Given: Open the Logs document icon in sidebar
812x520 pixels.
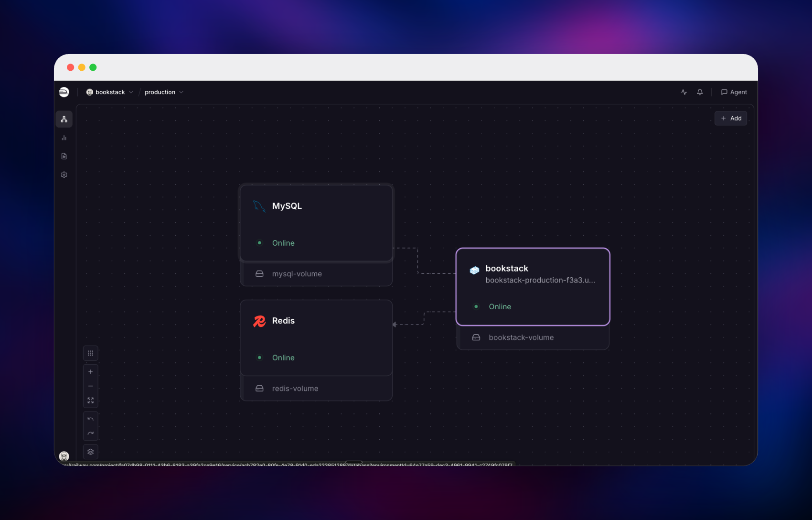Looking at the screenshot, I should click(64, 156).
